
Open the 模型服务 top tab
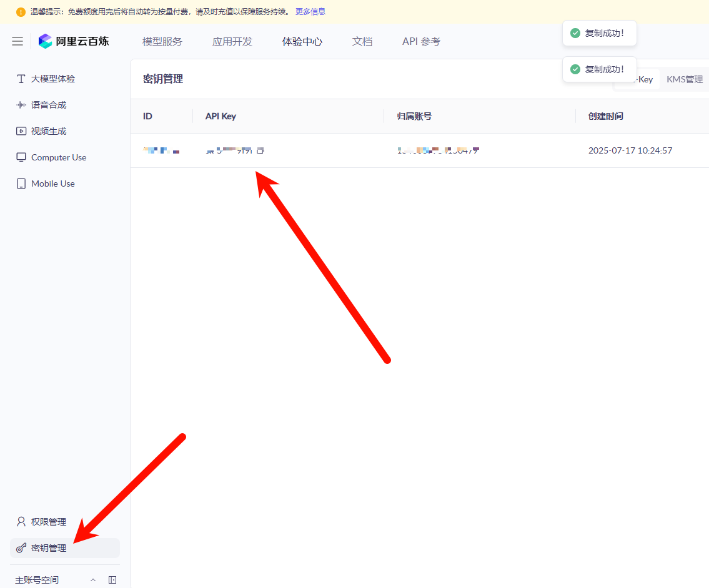point(162,41)
